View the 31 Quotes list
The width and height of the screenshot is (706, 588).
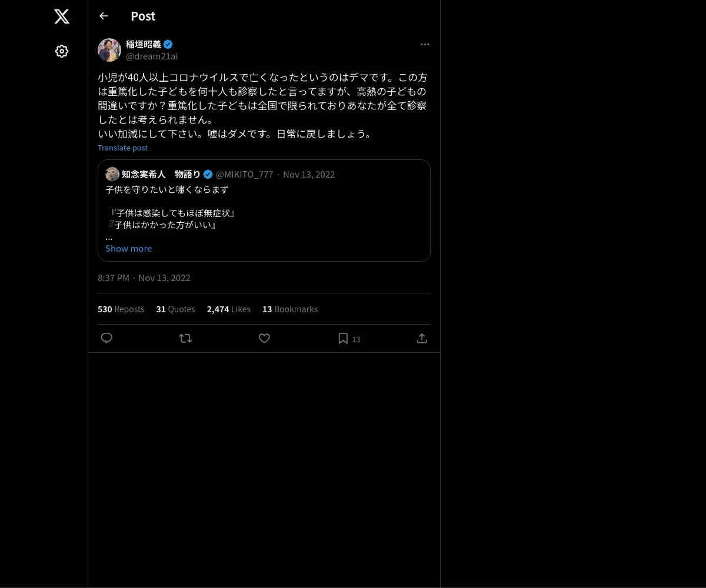tap(175, 309)
